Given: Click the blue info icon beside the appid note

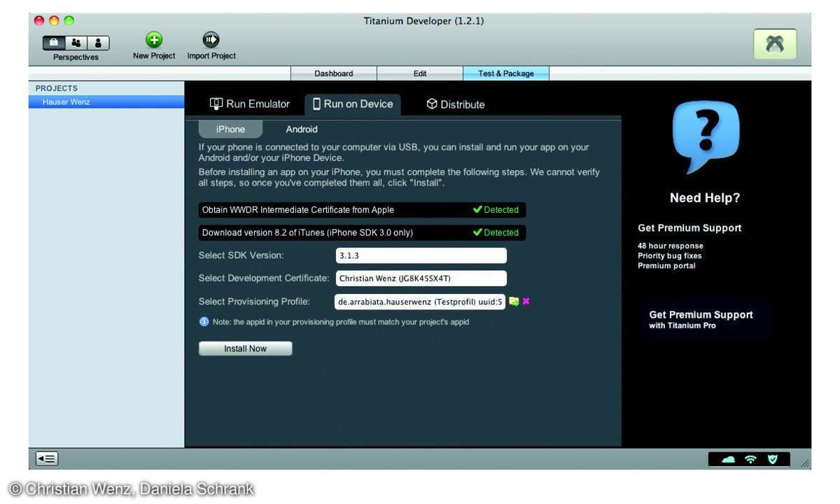Looking at the screenshot, I should [x=204, y=322].
